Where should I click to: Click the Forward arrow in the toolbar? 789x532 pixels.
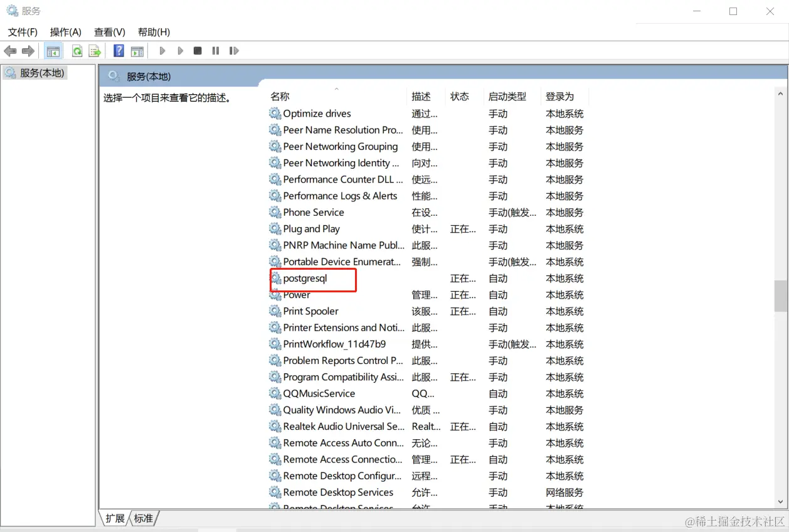pyautogui.click(x=28, y=51)
